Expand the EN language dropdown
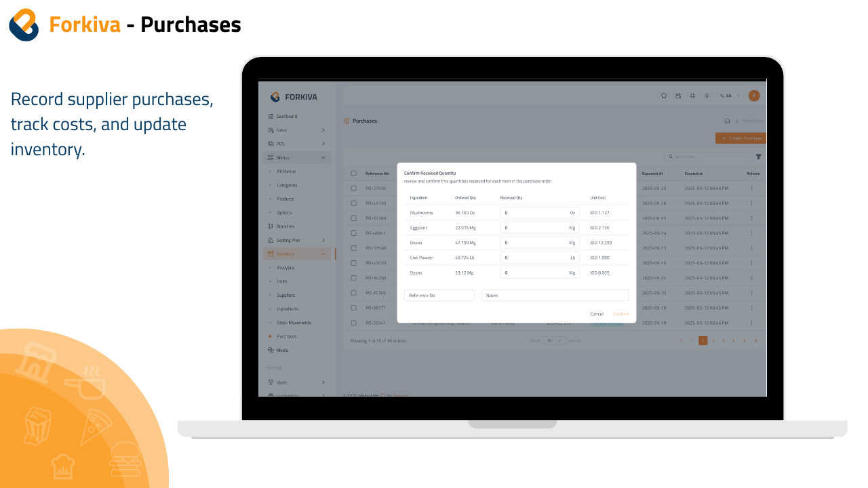Viewport: 868px width, 488px height. tap(729, 96)
